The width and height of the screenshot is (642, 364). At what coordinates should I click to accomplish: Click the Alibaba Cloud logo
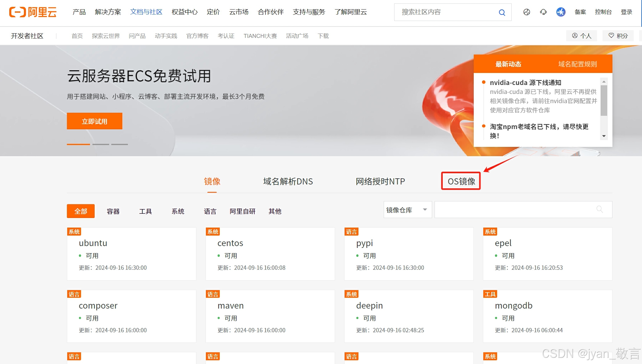click(33, 12)
